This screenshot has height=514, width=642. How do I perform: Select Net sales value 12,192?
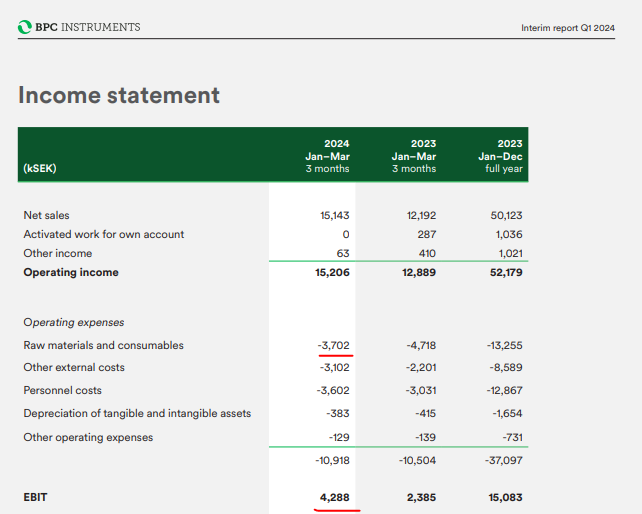421,215
